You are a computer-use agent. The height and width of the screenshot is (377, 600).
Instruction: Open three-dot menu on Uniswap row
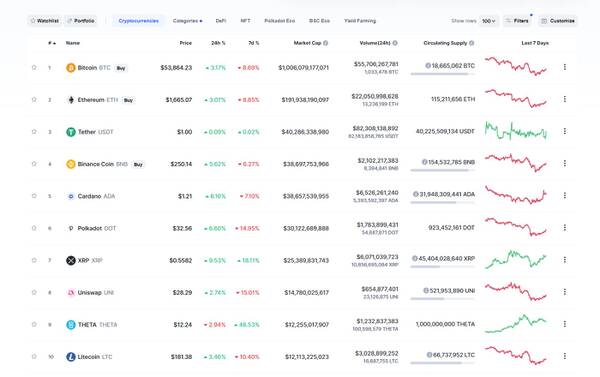565,292
